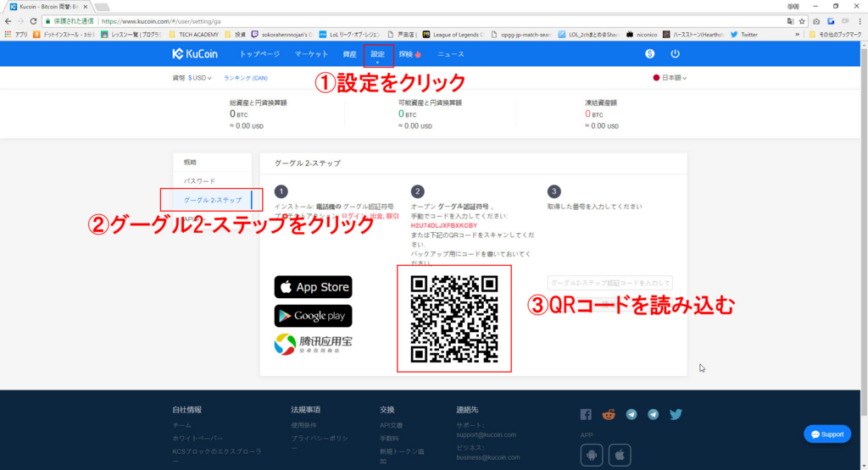
Task: Select グーグル 2-ステップ in the sidebar
Action: [213, 200]
